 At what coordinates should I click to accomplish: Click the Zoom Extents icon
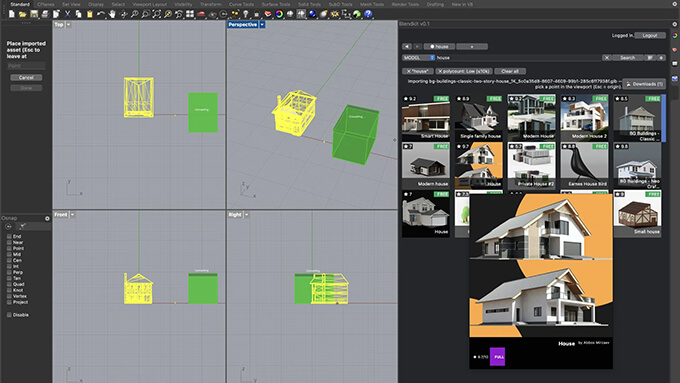point(157,14)
